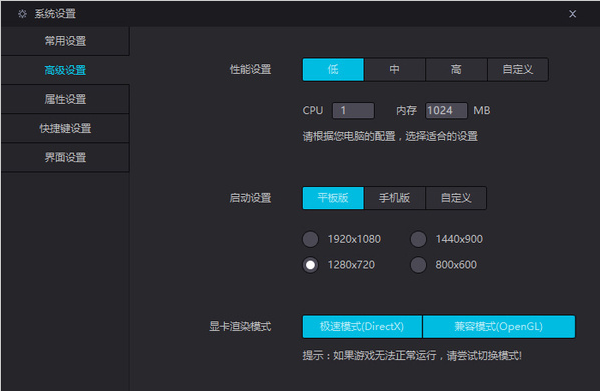Click the 内存 1024 MB field
The image size is (600, 391).
[x=446, y=111]
